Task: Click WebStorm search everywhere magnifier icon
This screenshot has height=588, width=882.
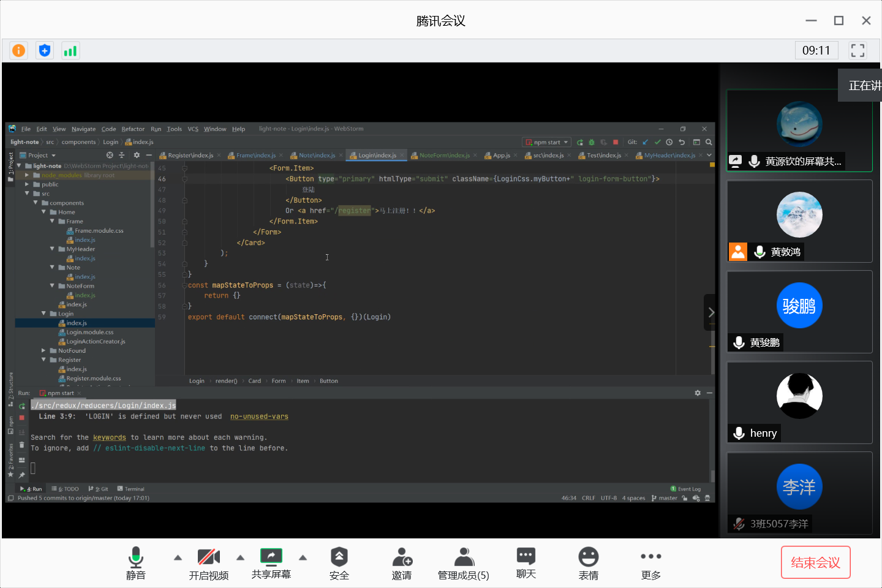Action: pyautogui.click(x=709, y=142)
